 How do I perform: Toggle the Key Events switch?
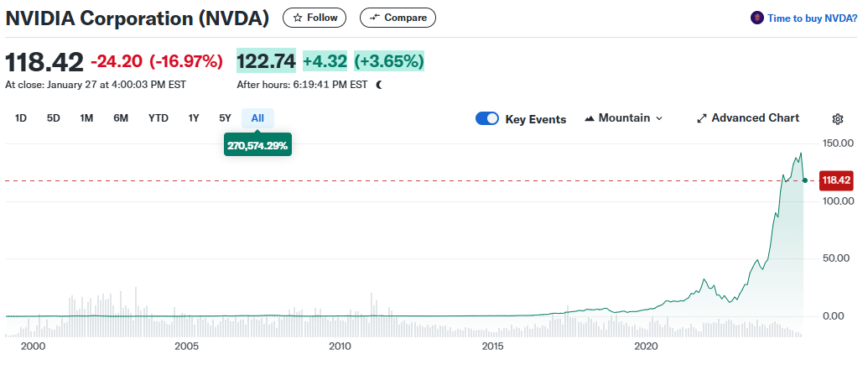487,118
